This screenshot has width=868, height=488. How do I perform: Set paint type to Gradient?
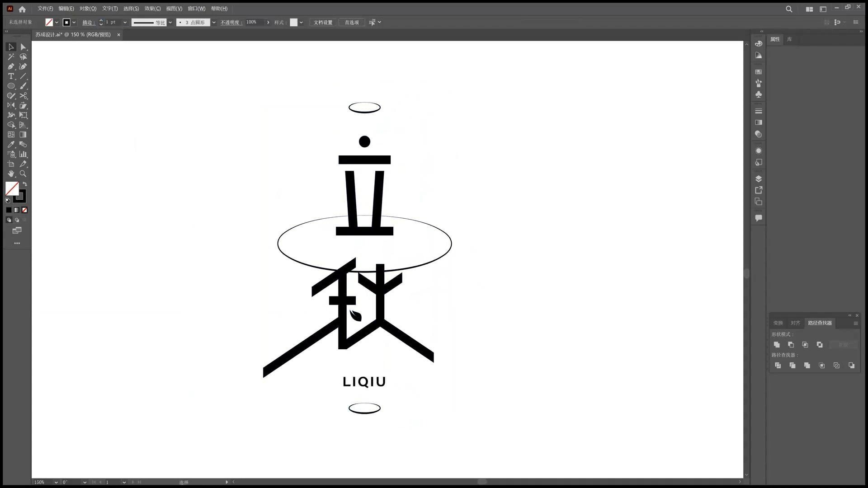coord(17,210)
